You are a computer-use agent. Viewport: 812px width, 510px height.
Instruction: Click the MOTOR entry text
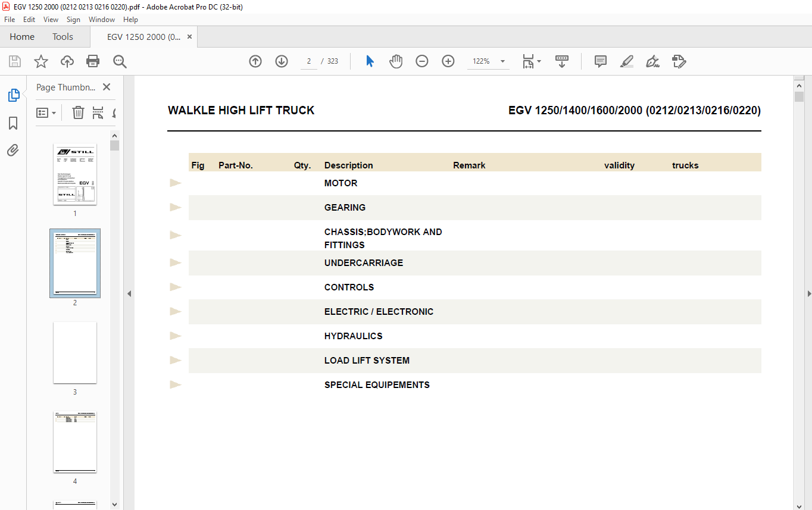[341, 183]
